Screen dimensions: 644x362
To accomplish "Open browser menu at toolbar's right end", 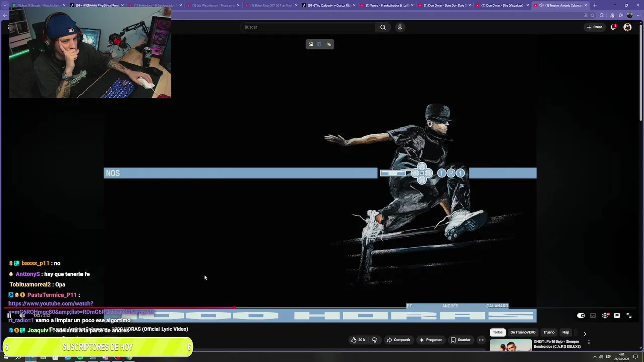I will 638,15.
